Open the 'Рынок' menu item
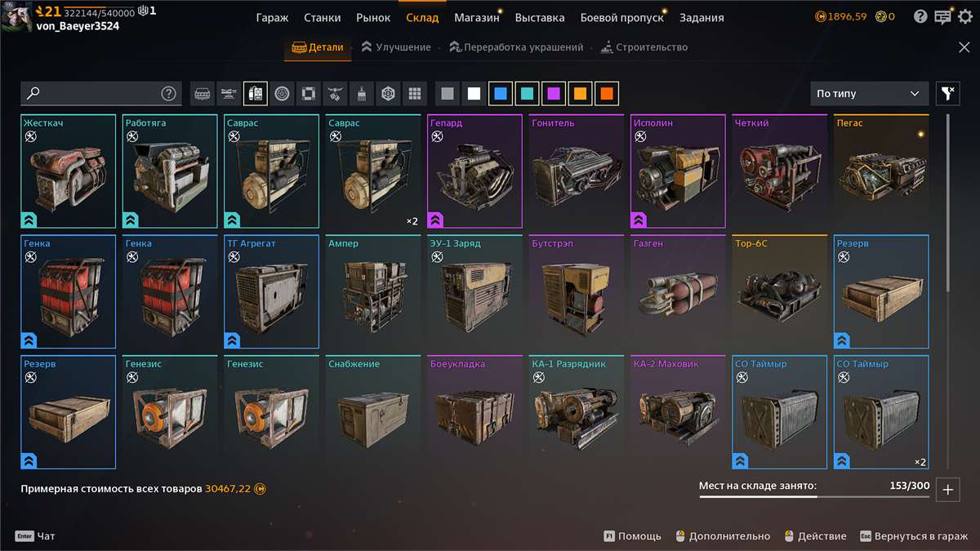 [x=373, y=16]
